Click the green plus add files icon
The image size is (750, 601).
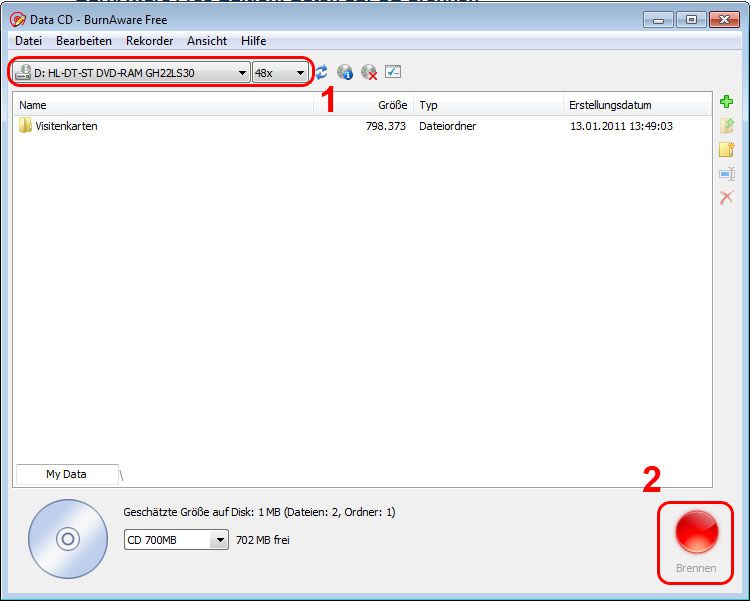(727, 102)
